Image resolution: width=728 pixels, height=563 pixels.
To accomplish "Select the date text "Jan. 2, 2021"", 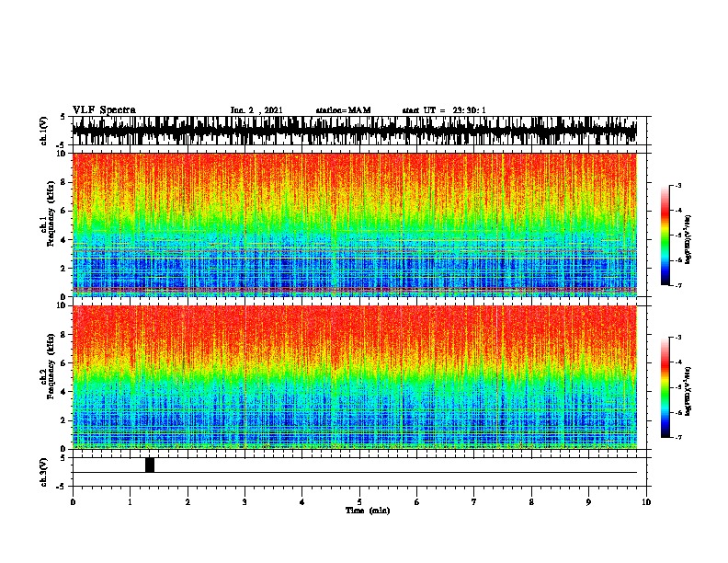I will [x=256, y=110].
